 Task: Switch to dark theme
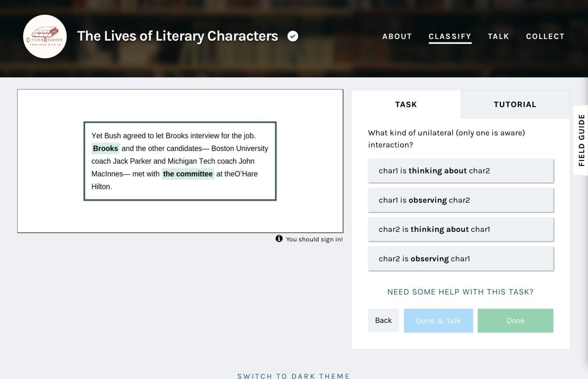click(x=294, y=376)
